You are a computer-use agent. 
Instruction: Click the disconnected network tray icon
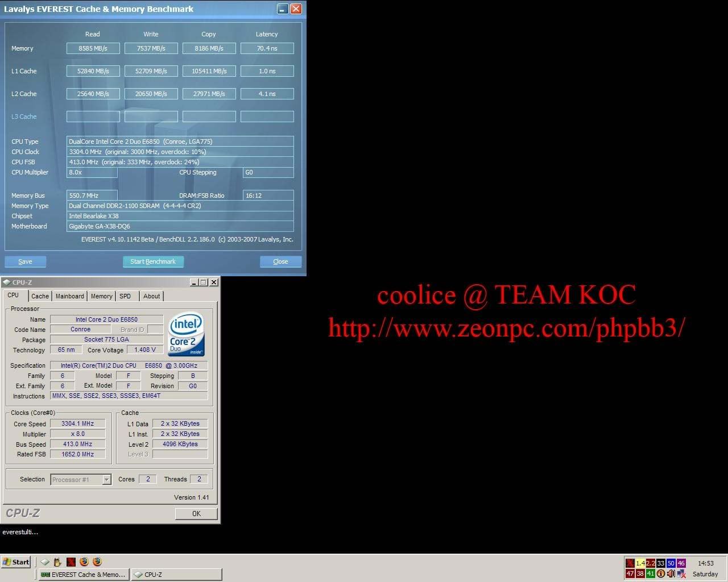coord(681,573)
